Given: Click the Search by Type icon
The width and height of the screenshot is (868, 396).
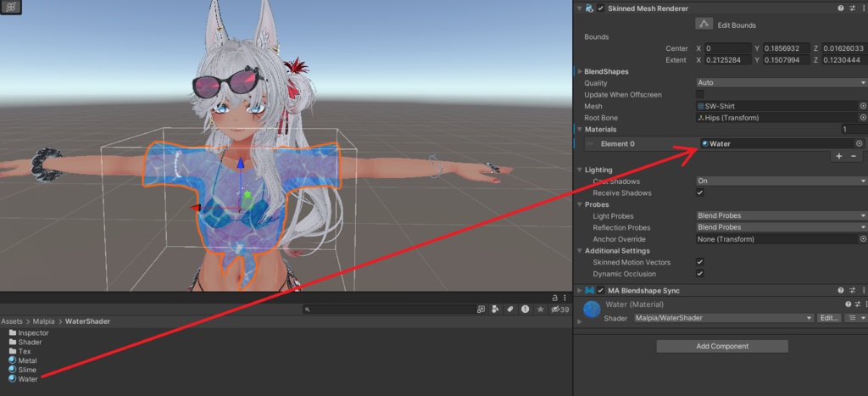Looking at the screenshot, I should point(495,310).
